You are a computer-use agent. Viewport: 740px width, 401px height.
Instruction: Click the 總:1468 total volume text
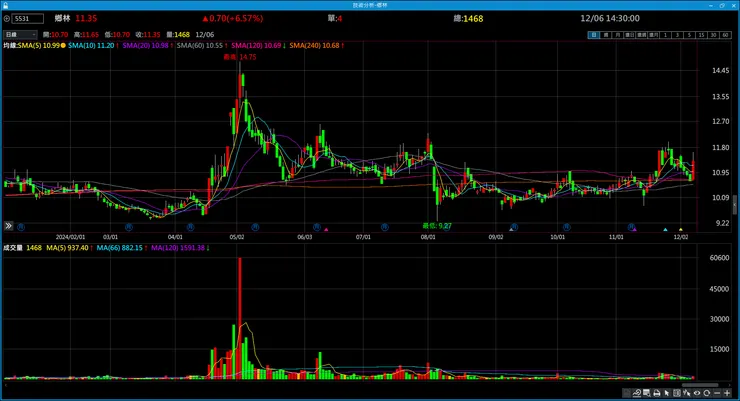pos(468,18)
